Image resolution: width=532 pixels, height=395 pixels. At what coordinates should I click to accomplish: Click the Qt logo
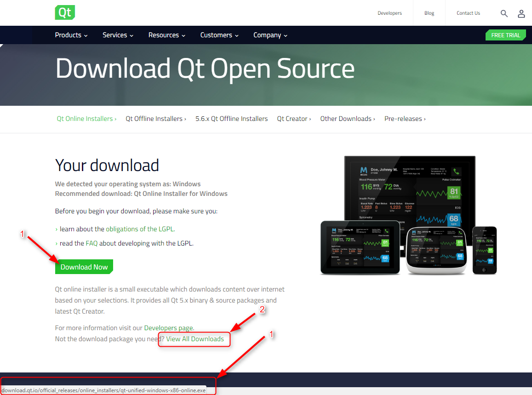pyautogui.click(x=64, y=12)
